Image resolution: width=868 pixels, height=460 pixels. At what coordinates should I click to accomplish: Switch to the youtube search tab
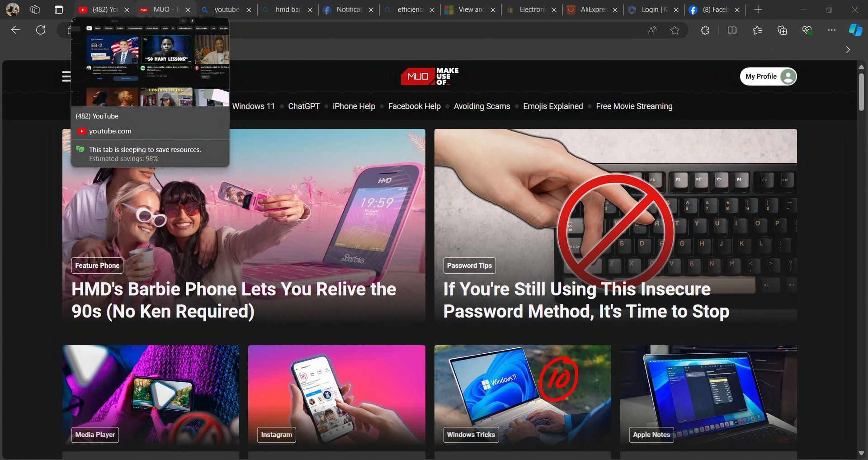coord(226,9)
